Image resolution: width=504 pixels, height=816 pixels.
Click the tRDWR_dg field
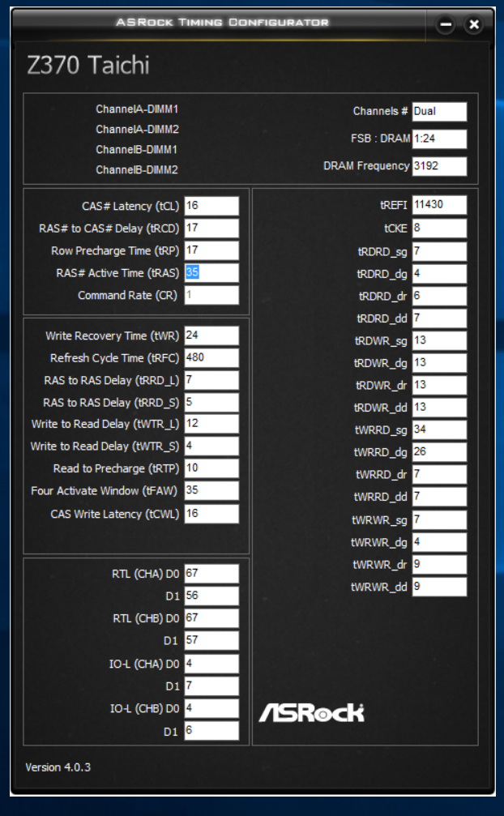[439, 363]
